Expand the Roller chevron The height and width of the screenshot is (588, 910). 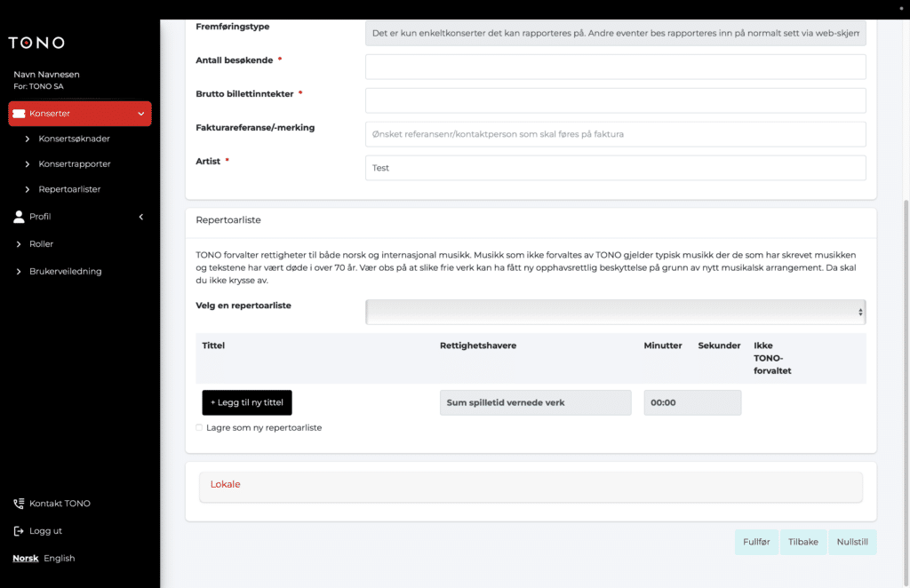pos(19,244)
